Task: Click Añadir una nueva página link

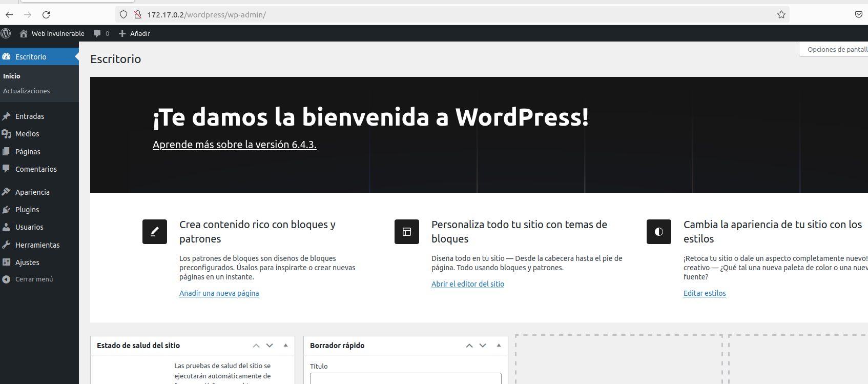Action: pyautogui.click(x=219, y=293)
